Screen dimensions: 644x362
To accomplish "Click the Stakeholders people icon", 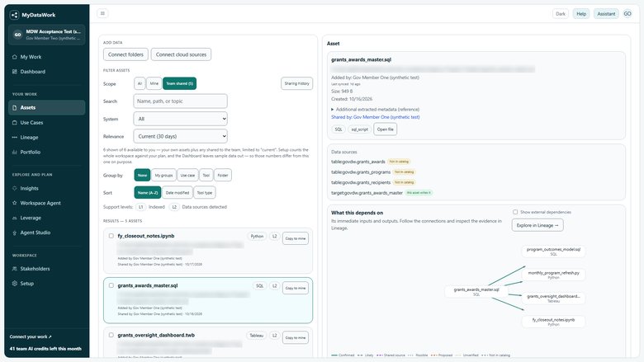I will pos(15,269).
